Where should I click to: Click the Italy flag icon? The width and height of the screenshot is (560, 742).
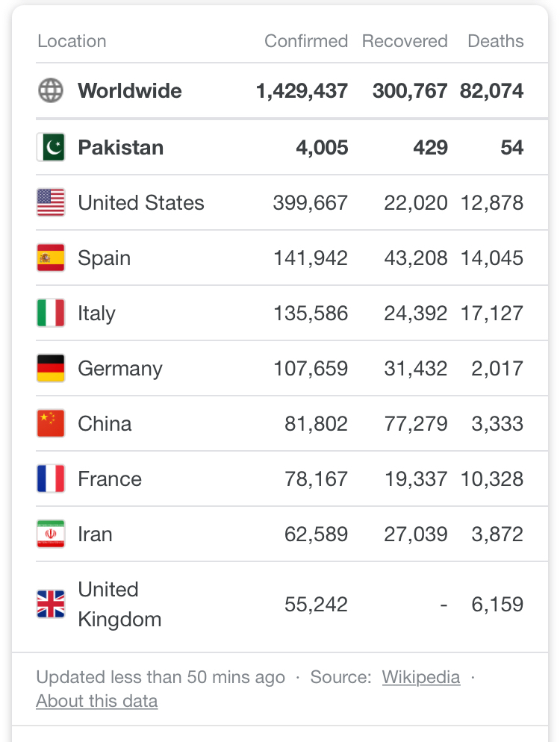51,313
